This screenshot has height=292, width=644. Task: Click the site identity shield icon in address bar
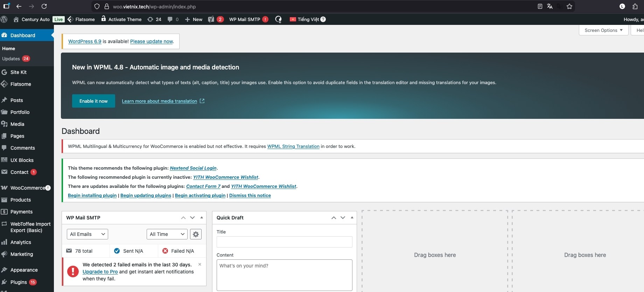[97, 6]
